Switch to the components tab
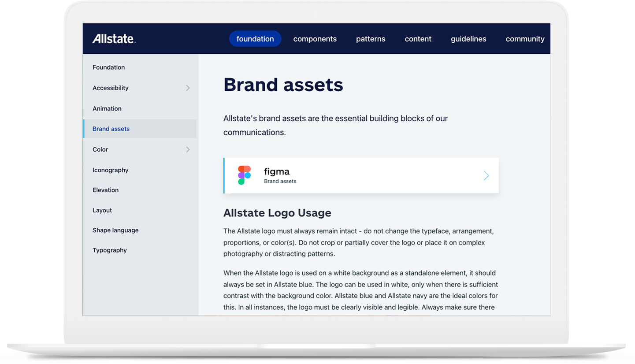Image resolution: width=635 pixels, height=364 pixels. [315, 39]
